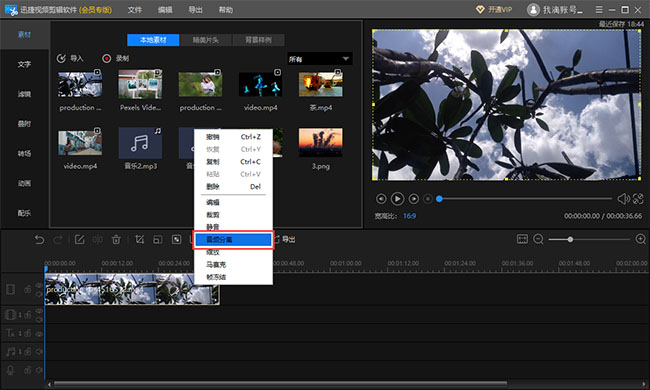
Task: Click the 导入 import button
Action: [70, 58]
